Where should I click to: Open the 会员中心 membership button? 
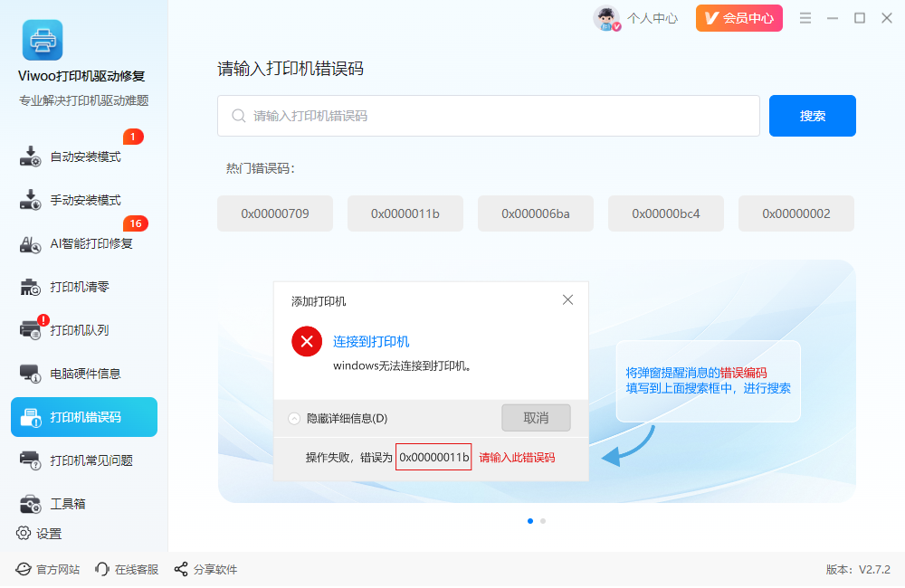pos(738,18)
